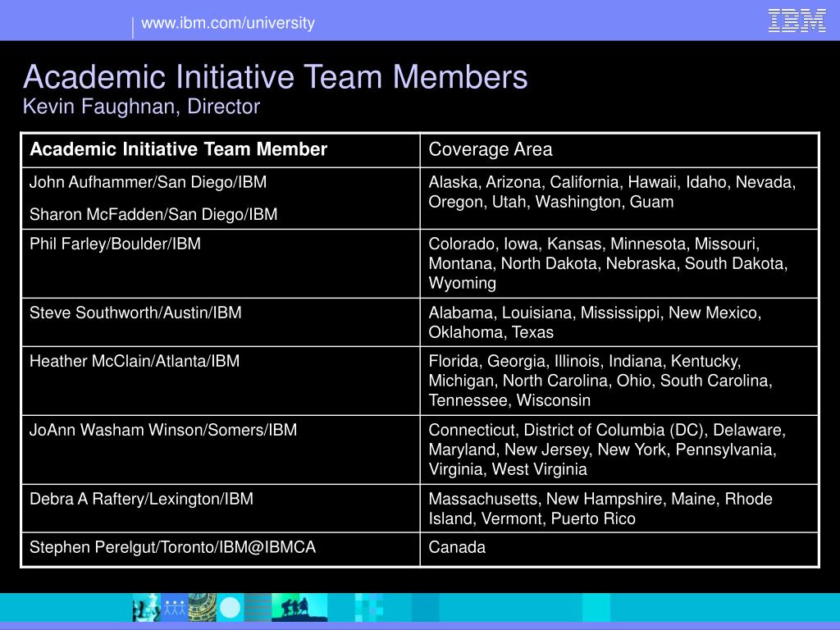Click the coverage cell starting with Connecticut
840x630 pixels.
coord(620,450)
